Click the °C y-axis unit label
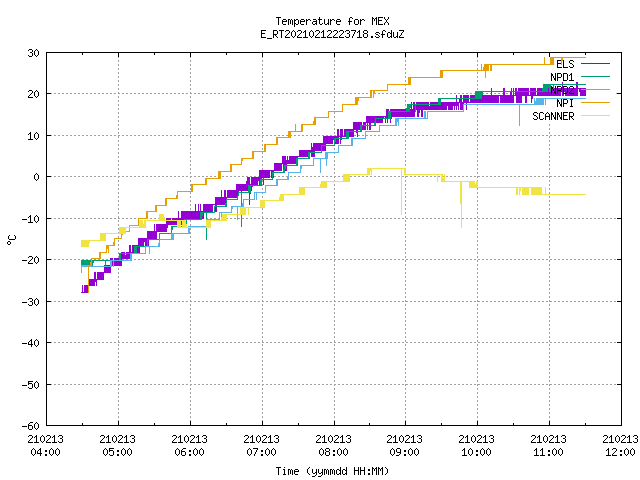Viewport: 640px width, 480px height. coord(11,240)
